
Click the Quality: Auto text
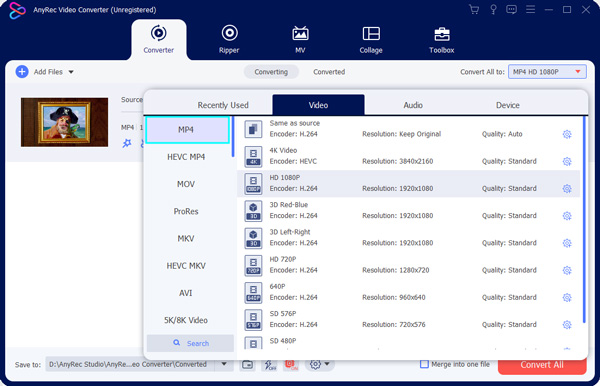pyautogui.click(x=502, y=134)
